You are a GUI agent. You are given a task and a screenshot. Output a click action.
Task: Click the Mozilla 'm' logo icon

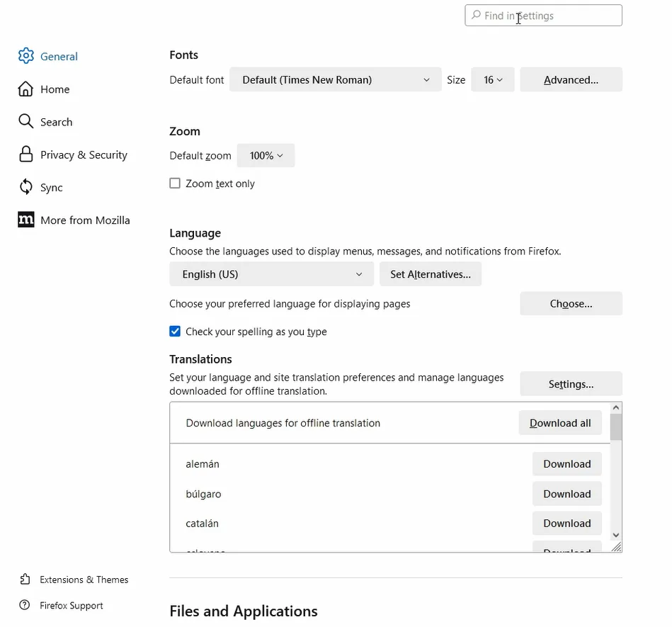[25, 220]
